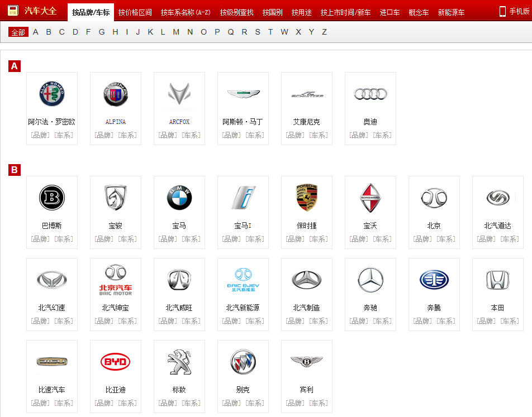
Task: Click the 汽车大全 site logo icon
Action: point(13,10)
